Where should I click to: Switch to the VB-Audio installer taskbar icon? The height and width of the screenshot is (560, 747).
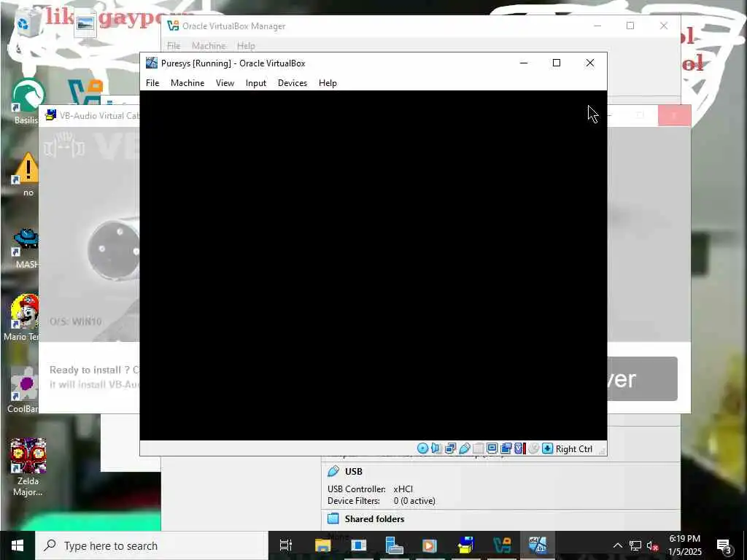pos(465,545)
